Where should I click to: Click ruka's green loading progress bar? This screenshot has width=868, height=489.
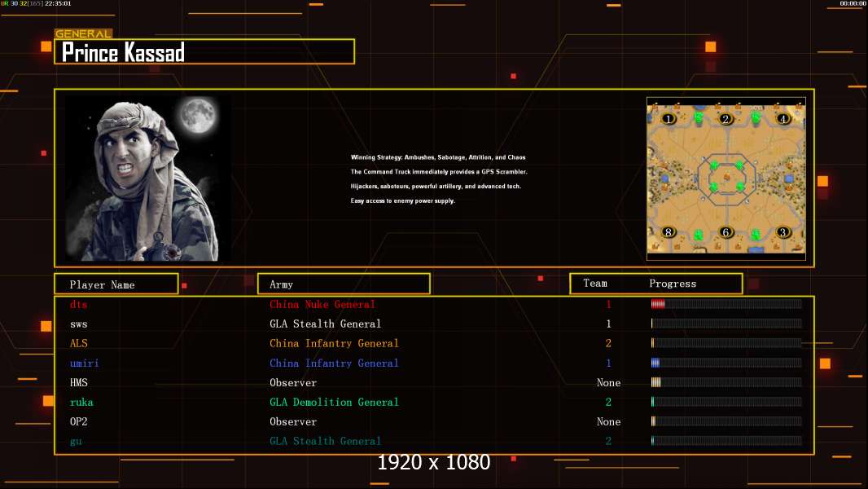pos(726,402)
